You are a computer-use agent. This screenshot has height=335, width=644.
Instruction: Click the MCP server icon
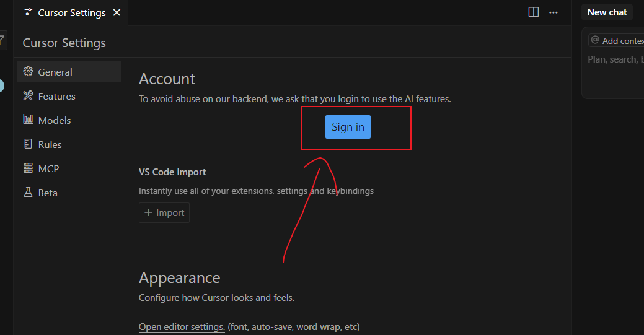[x=28, y=168]
